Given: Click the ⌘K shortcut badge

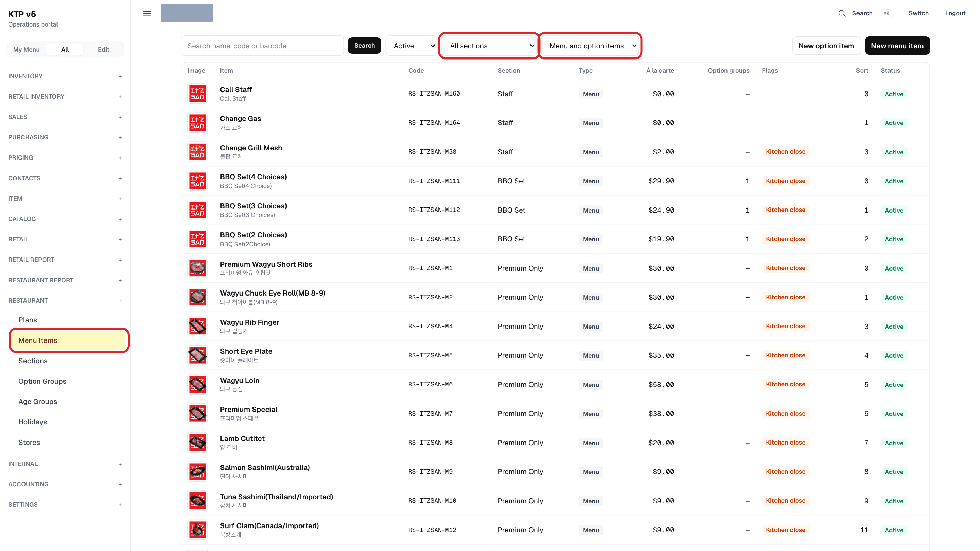Looking at the screenshot, I should click(x=886, y=13).
